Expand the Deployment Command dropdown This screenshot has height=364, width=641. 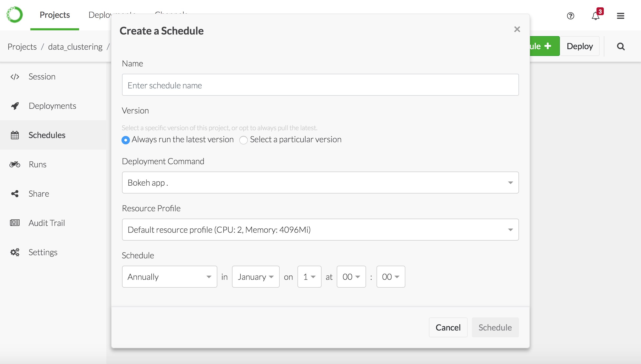click(x=320, y=183)
